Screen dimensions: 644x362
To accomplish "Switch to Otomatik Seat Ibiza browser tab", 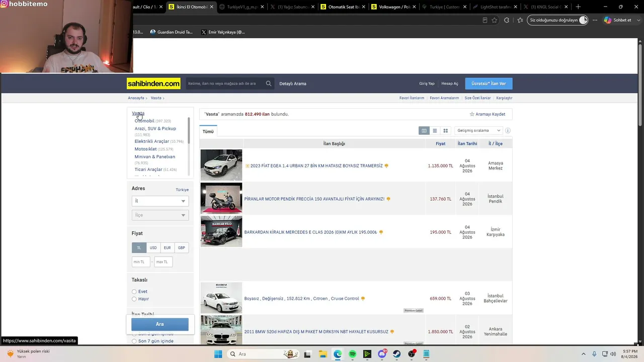I will coord(343,7).
